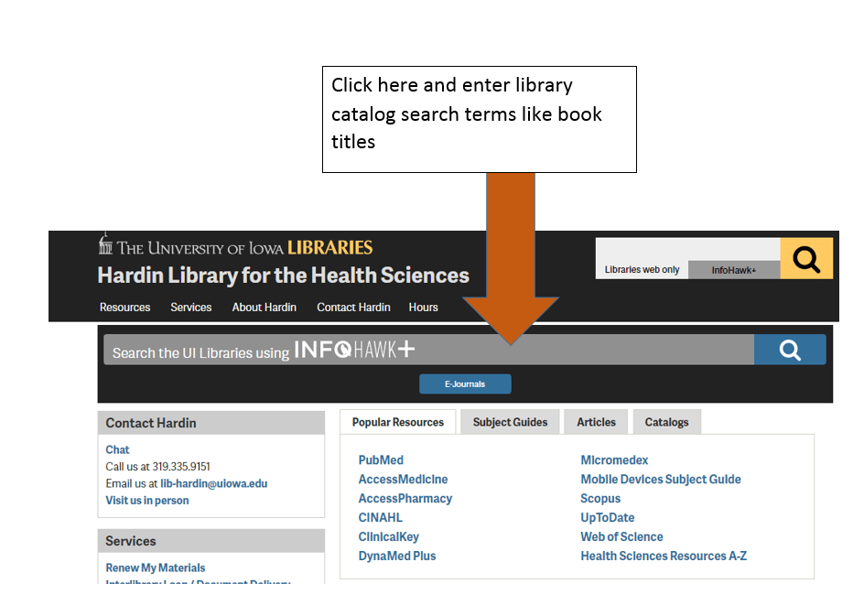Open the UpToDate resource link
Viewport: 864px width, 616px height.
[607, 518]
